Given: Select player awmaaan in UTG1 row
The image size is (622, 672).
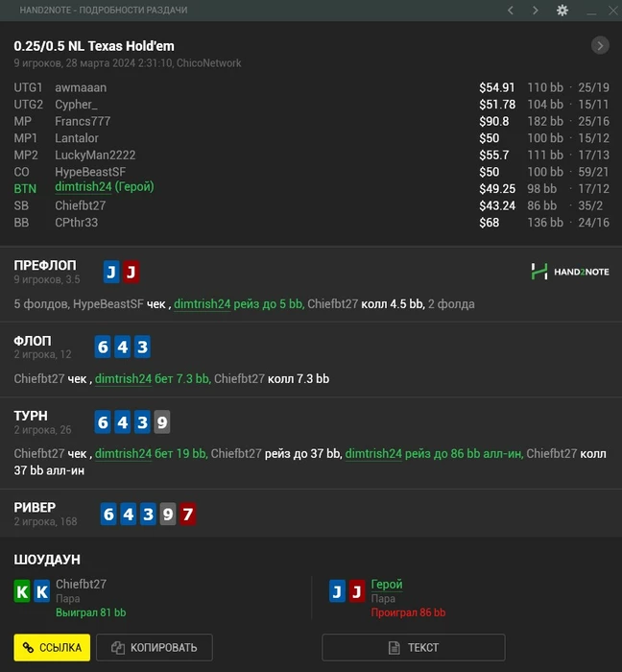Looking at the screenshot, I should pyautogui.click(x=81, y=87).
